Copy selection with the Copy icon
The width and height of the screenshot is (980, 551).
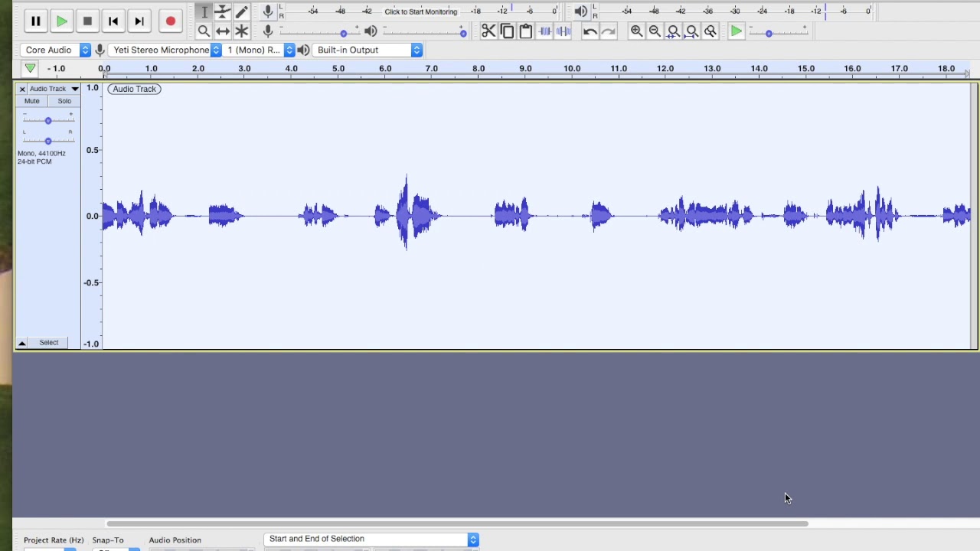point(507,31)
